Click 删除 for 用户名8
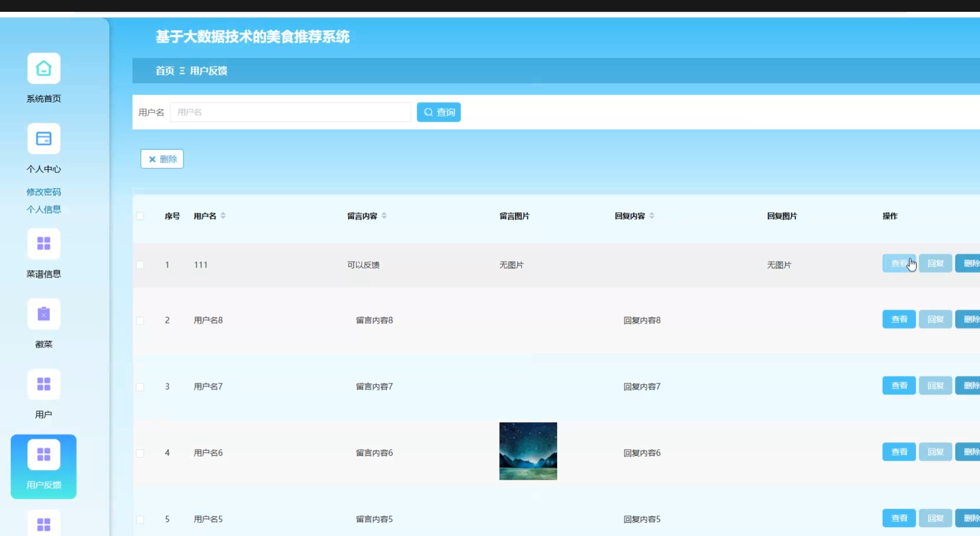The height and width of the screenshot is (536, 980). pyautogui.click(x=969, y=319)
